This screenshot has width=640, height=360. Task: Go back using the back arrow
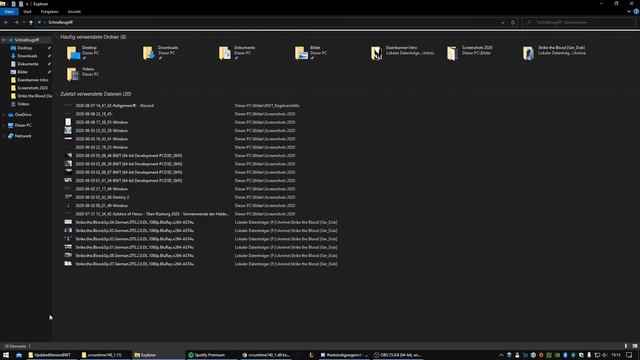pyautogui.click(x=6, y=22)
